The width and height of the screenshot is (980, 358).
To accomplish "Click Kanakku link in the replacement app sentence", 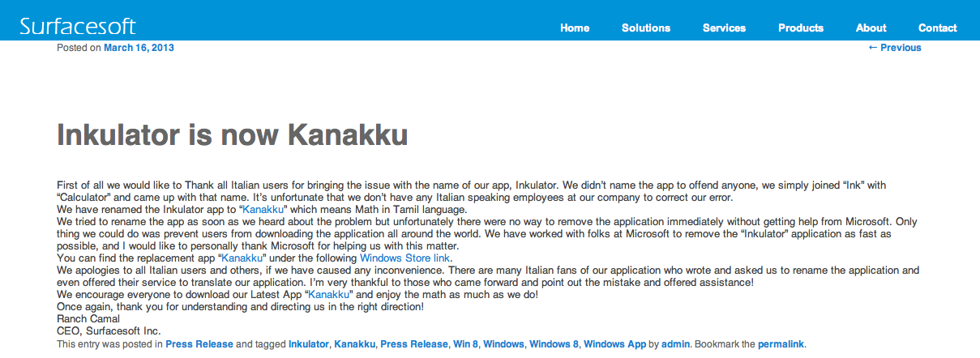I will click(x=243, y=258).
